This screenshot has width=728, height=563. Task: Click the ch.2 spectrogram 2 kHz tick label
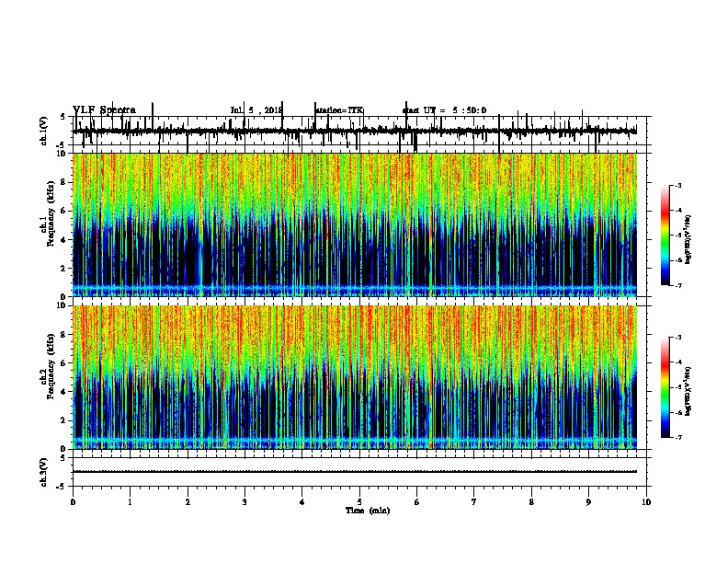point(63,420)
